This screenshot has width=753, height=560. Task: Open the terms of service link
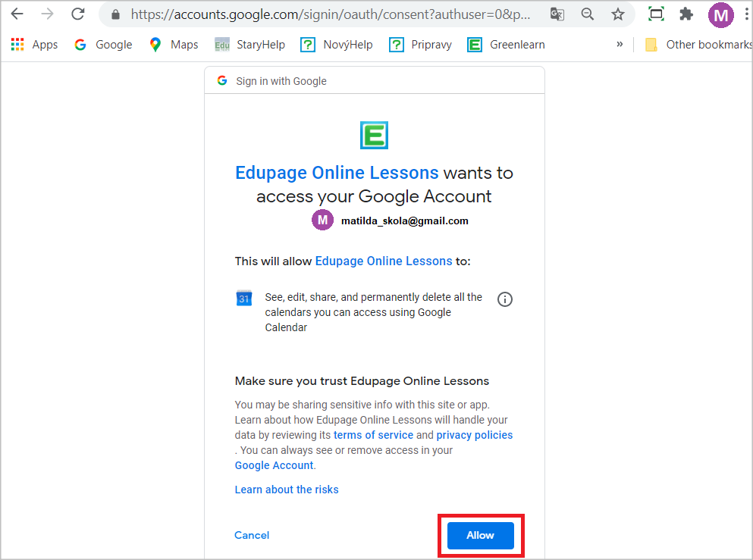[x=373, y=435]
